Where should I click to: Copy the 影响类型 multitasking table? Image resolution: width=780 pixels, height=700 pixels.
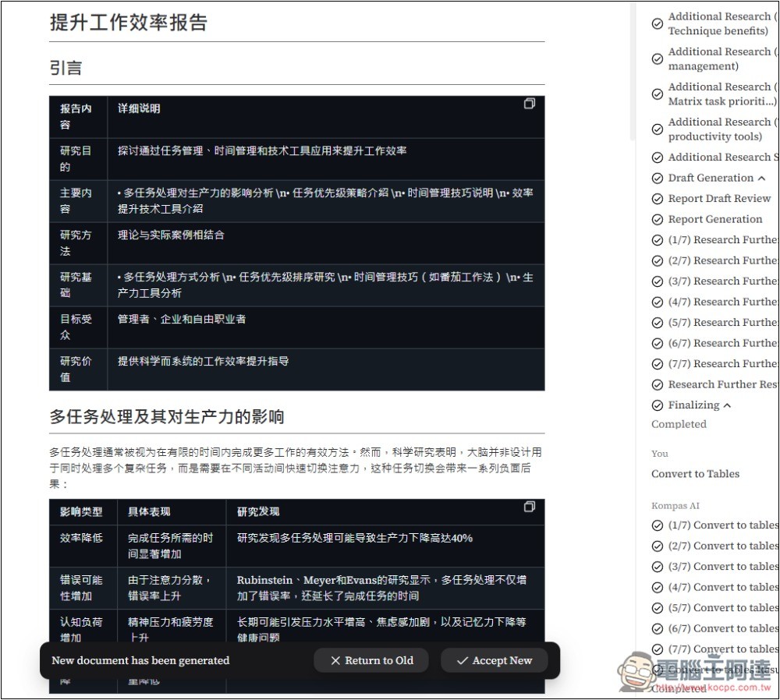[x=530, y=507]
